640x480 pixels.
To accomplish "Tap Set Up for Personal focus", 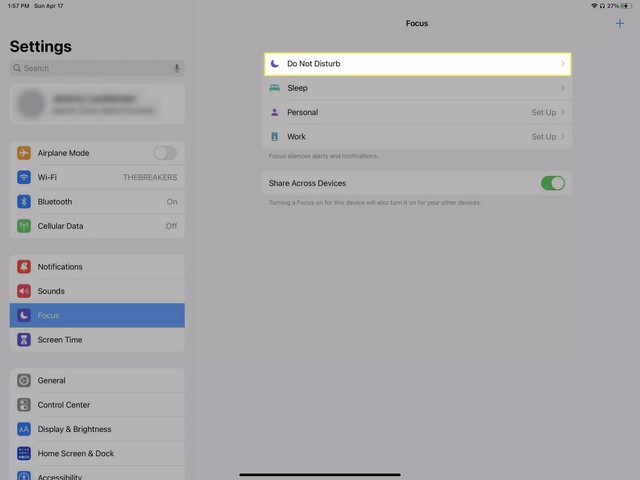I will point(543,112).
